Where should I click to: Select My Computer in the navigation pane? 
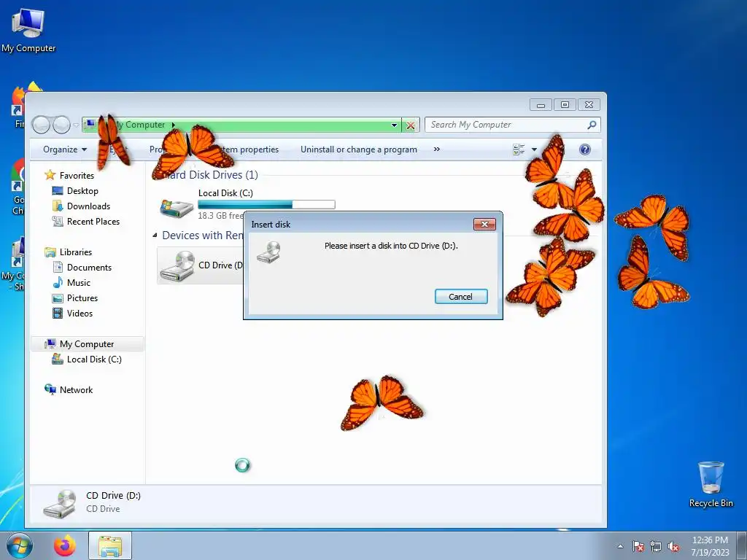87,344
